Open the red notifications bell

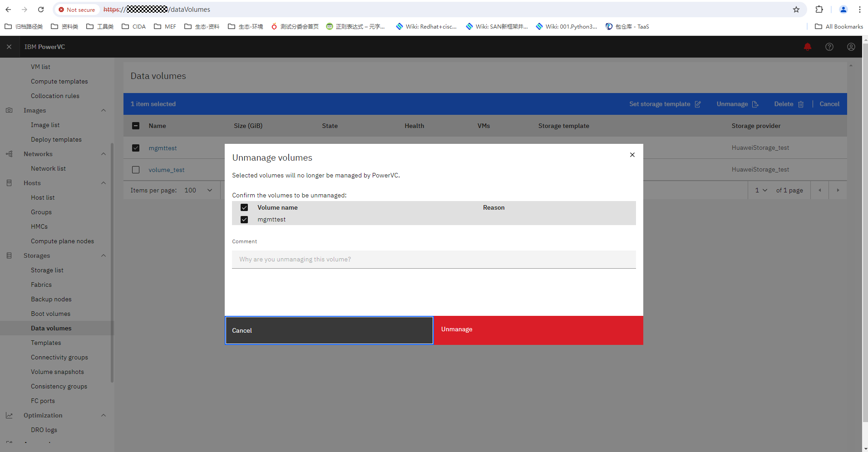807,47
